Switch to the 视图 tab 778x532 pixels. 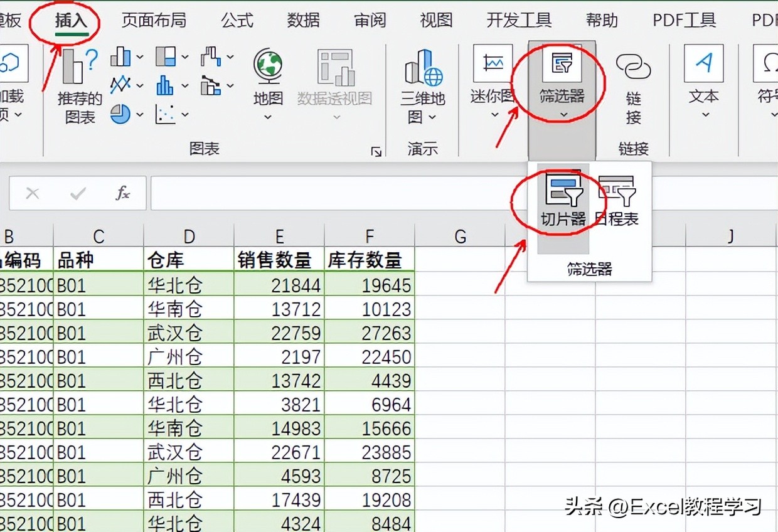pos(437,20)
